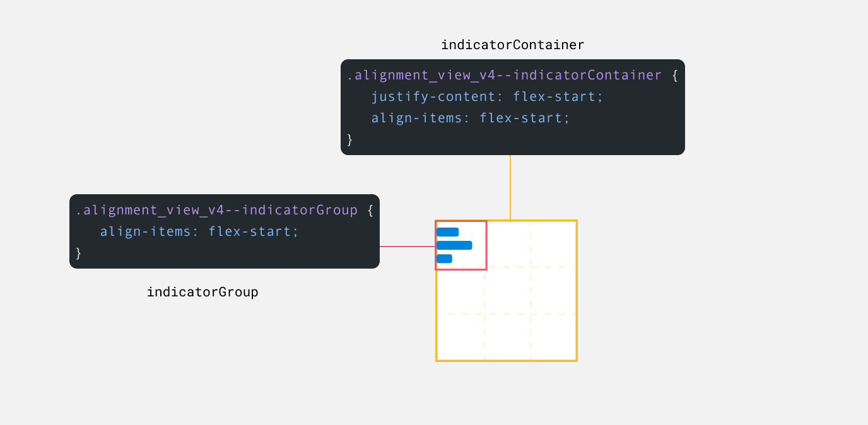Image resolution: width=868 pixels, height=425 pixels.
Task: Click the .alignment_view_v4--indicatorContainer selector text
Action: (504, 75)
